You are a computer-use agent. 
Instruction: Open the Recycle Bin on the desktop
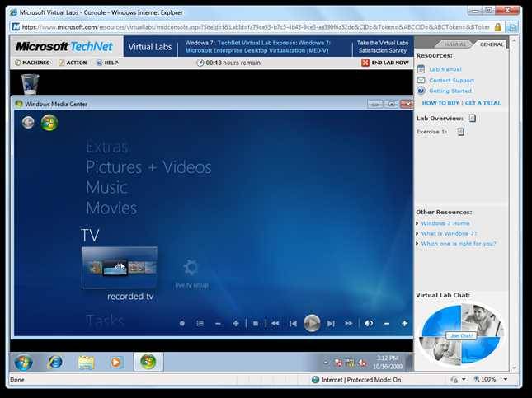click(30, 82)
